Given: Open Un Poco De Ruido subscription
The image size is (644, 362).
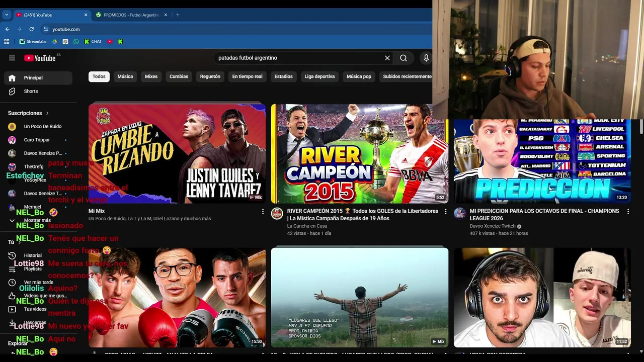Looking at the screenshot, I should coord(38,127).
